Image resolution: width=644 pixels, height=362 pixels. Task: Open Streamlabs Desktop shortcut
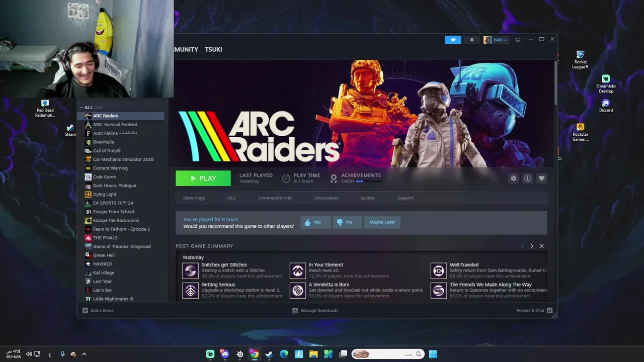(x=606, y=84)
